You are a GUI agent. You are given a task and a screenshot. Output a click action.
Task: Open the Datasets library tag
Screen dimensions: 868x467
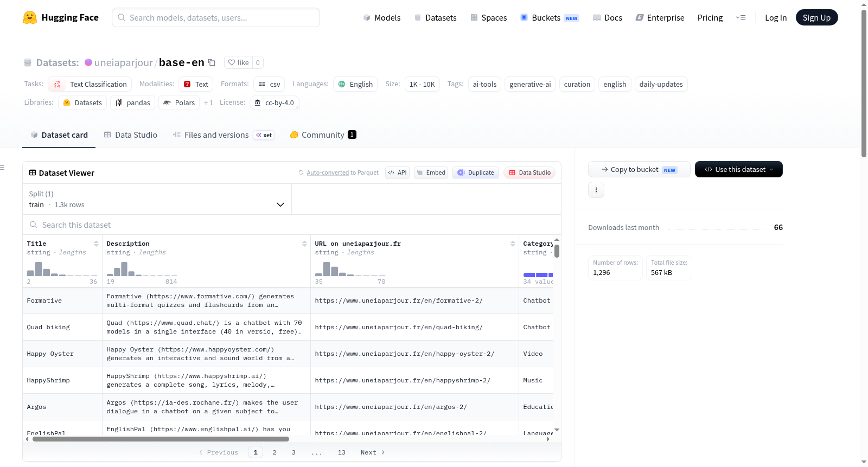[x=82, y=103]
